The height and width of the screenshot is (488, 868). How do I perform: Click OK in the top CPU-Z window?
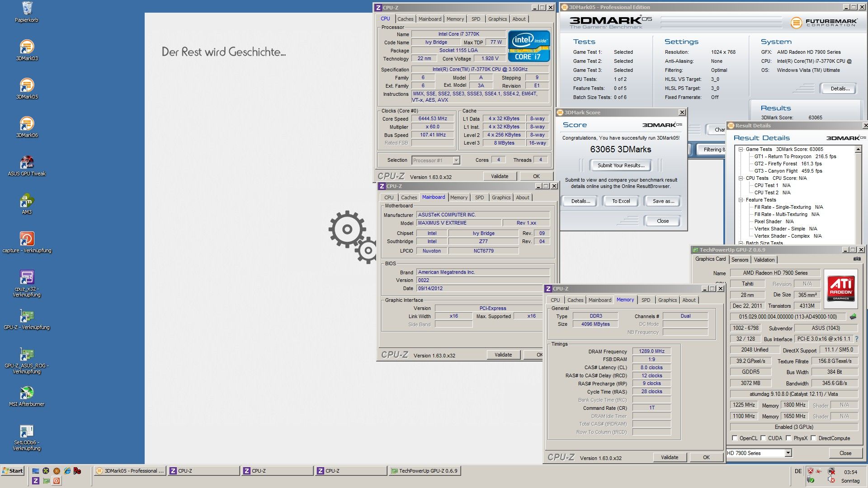536,176
